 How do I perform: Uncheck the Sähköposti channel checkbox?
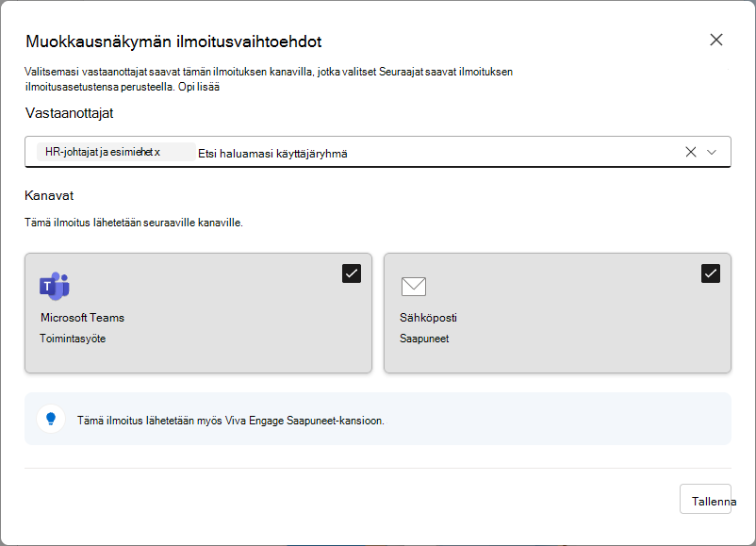click(x=711, y=273)
